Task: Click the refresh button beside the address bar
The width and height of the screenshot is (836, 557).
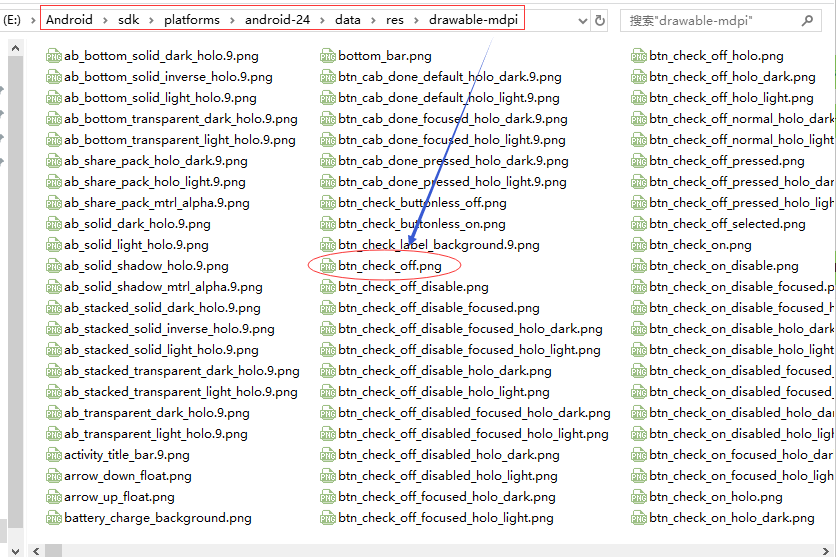Action: [x=600, y=20]
